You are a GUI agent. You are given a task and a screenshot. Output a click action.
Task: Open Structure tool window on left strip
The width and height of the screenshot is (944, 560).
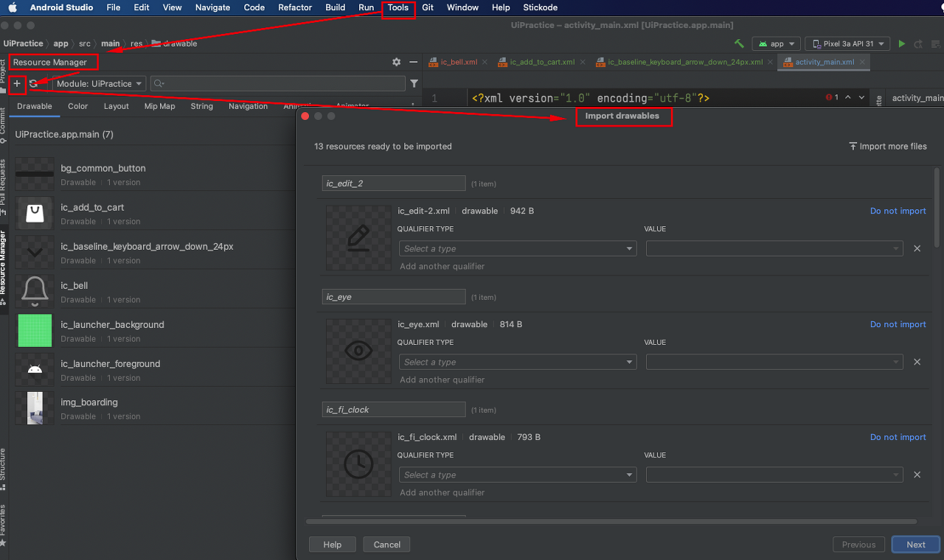tap(3, 468)
